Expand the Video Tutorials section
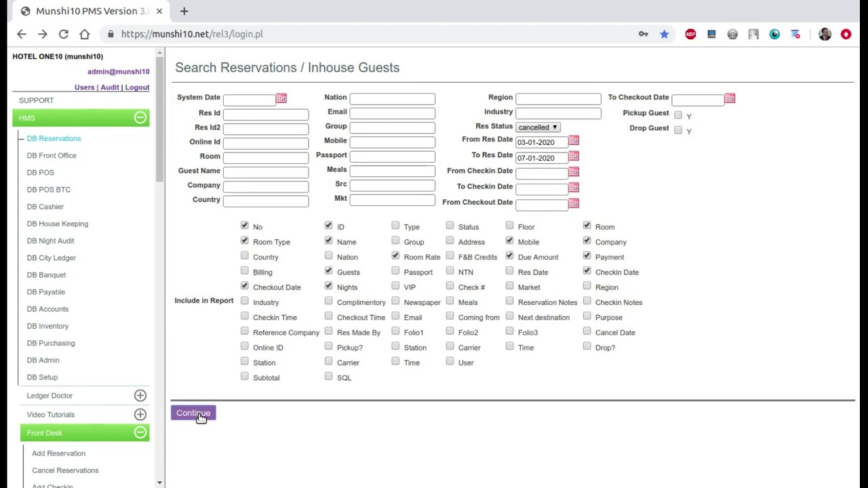This screenshot has width=868, height=488. click(140, 414)
